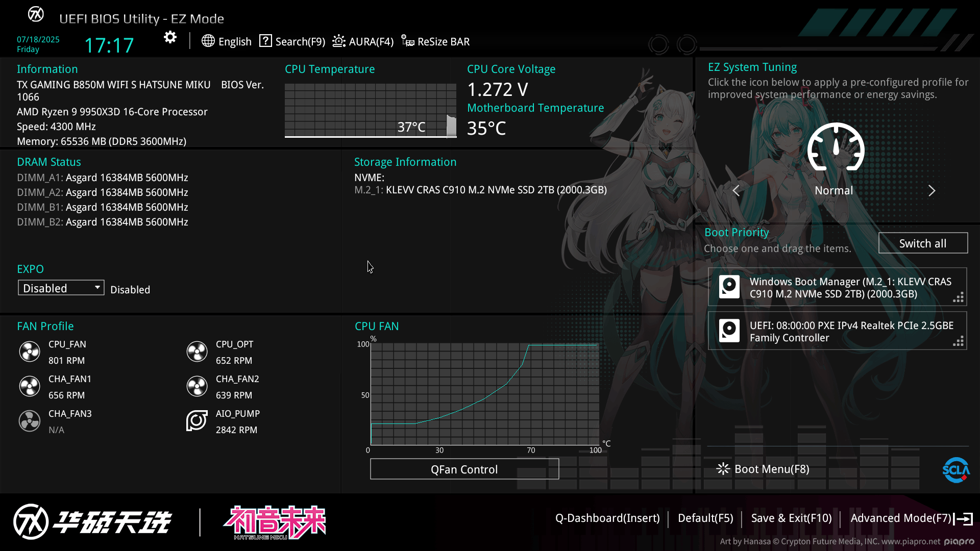
Task: Click DIMM_A1 Asgard 16384MB row
Action: [x=103, y=178]
